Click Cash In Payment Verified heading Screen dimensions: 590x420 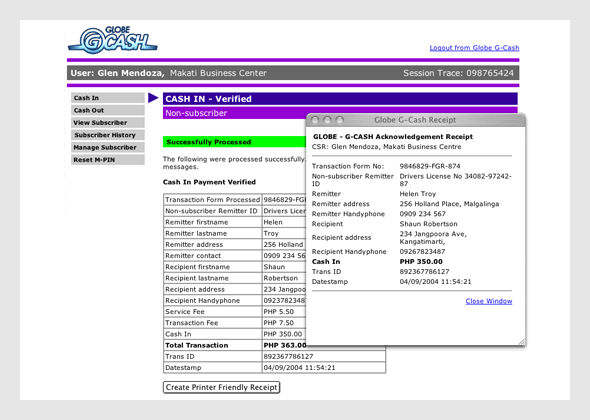[209, 182]
